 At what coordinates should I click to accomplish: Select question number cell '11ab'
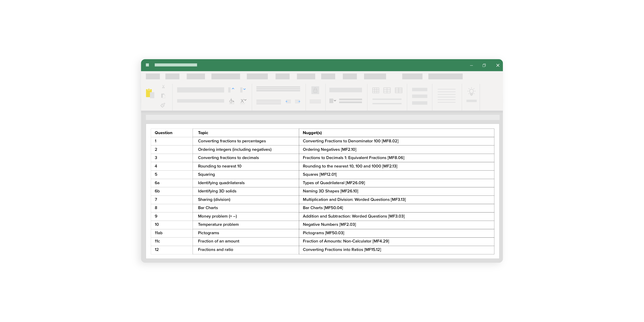172,233
